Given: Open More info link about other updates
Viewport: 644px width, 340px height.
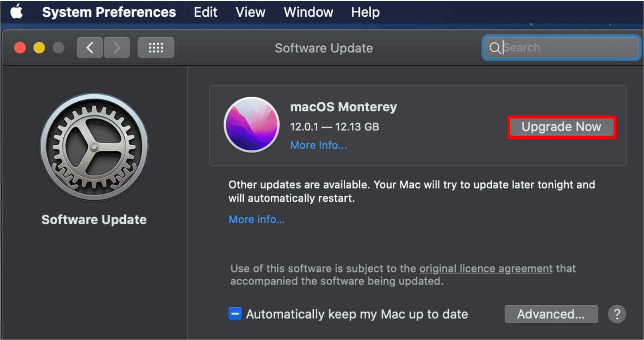Looking at the screenshot, I should point(256,219).
